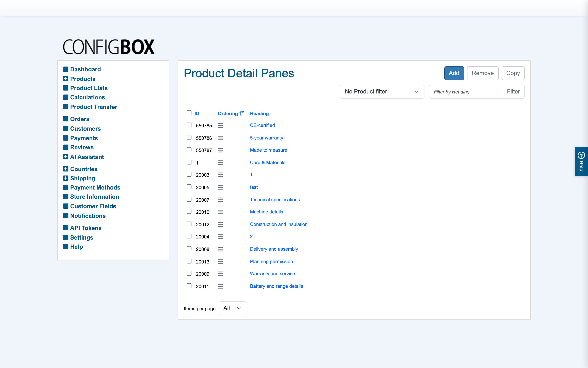This screenshot has width=588, height=368.
Task: Click reorder handle of Battery and range details
Action: pos(220,286)
